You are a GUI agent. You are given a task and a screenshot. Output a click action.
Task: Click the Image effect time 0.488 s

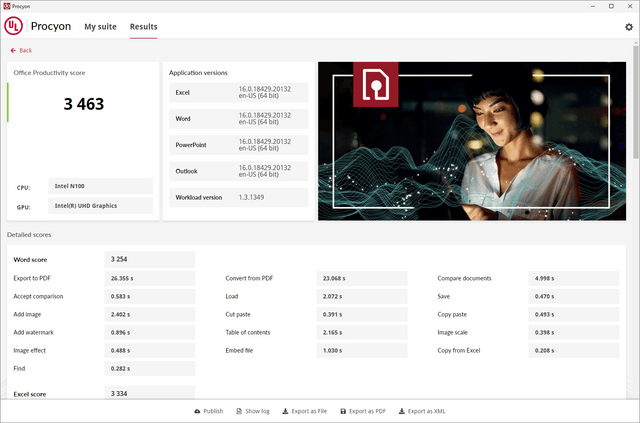pyautogui.click(x=150, y=350)
